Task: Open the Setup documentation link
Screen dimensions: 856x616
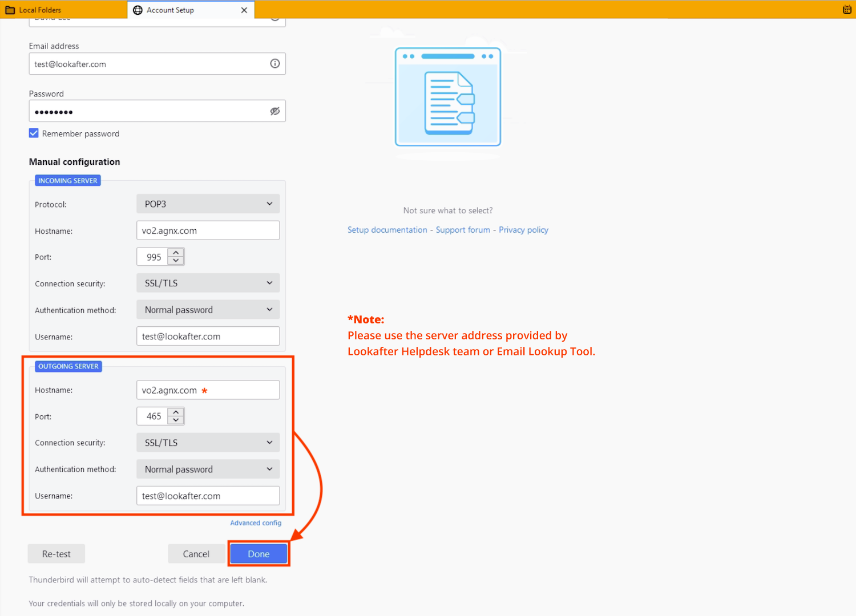Action: pyautogui.click(x=387, y=230)
